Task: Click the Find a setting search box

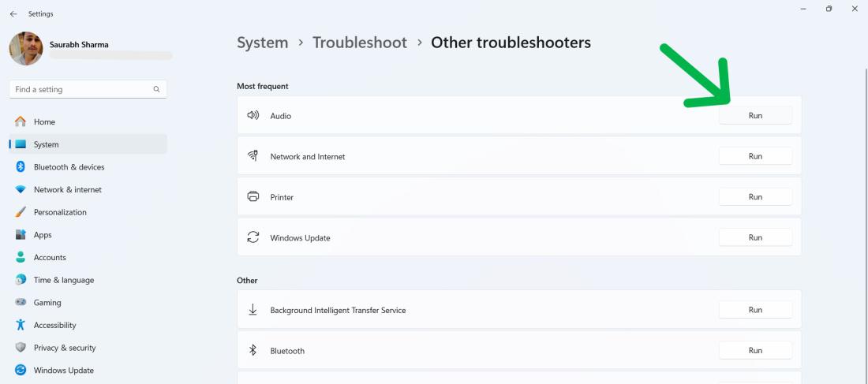Action: [x=88, y=89]
